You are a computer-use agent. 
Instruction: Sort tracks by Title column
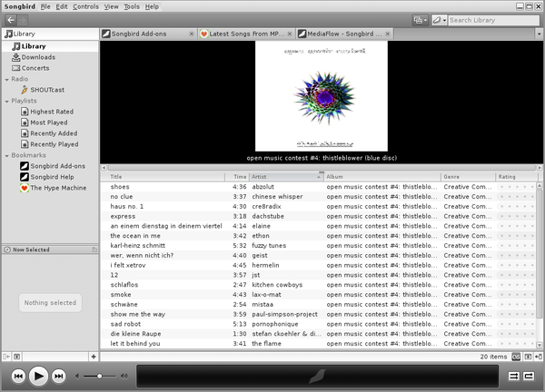click(163, 177)
